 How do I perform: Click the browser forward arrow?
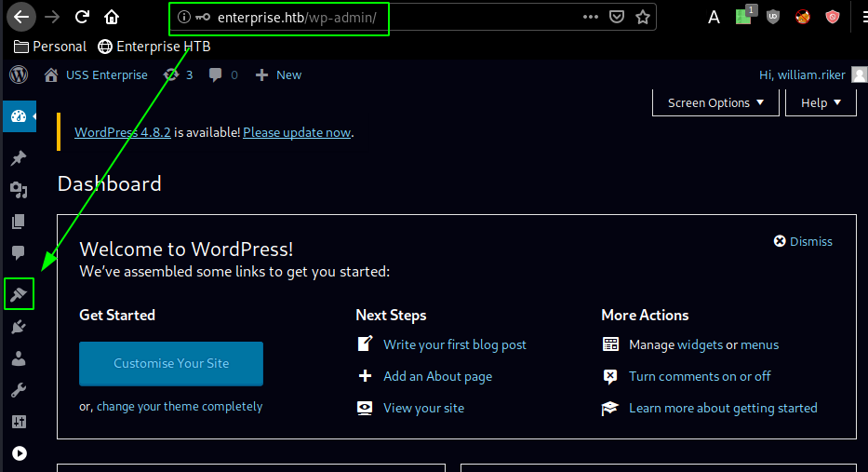click(x=52, y=17)
